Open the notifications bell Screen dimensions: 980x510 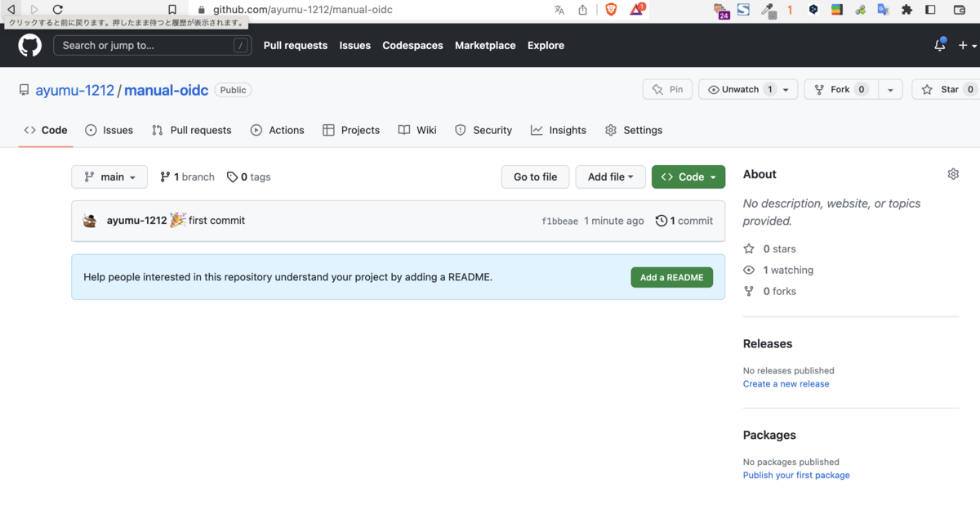(938, 46)
